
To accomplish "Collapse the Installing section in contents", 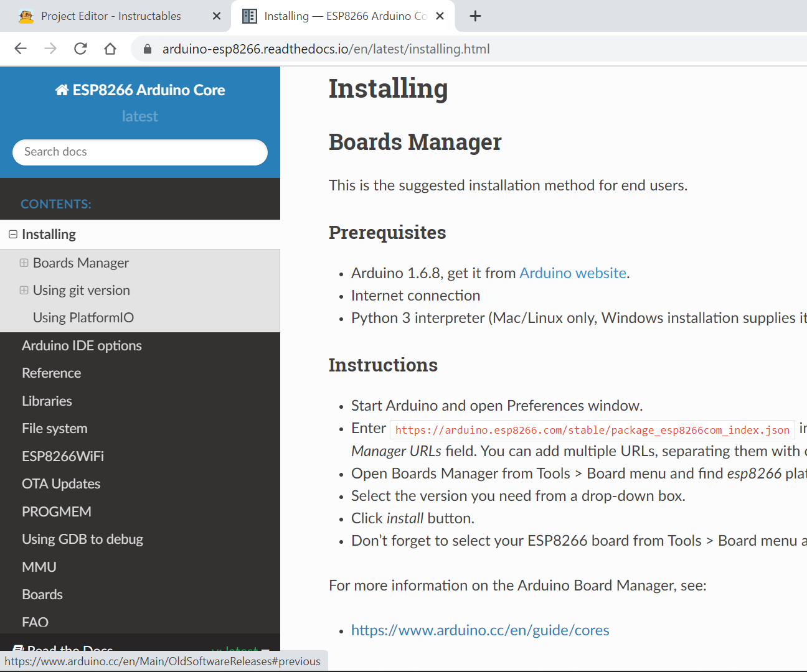I will click(13, 235).
